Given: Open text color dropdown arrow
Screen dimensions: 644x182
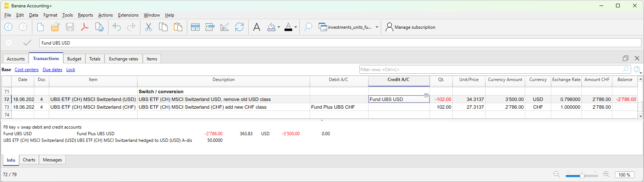Looking at the screenshot, I should pos(296,27).
